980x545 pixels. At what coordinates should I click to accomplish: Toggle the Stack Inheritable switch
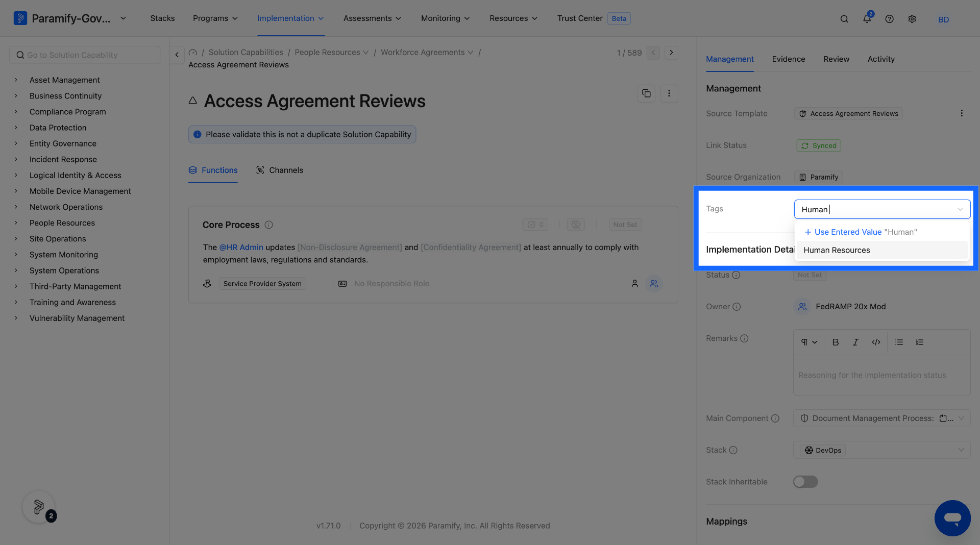point(805,482)
